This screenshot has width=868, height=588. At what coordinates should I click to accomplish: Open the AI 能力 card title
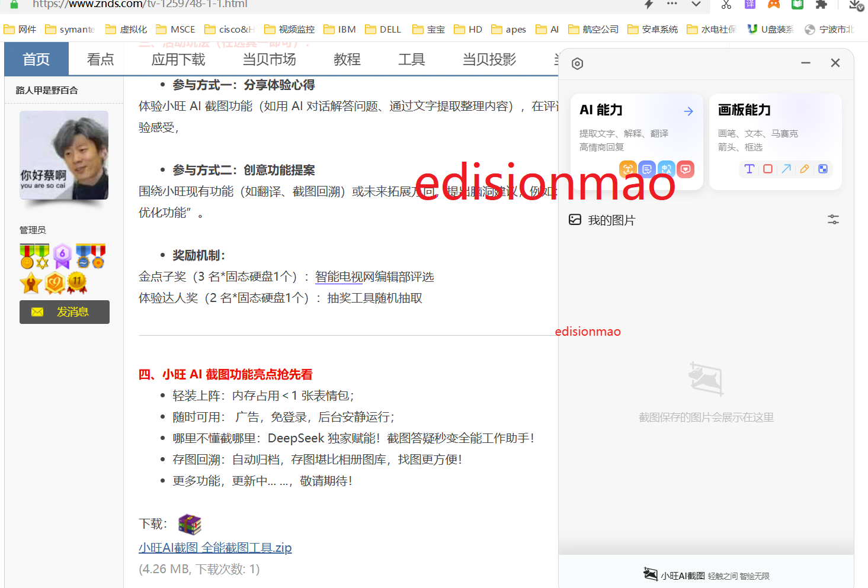click(601, 110)
